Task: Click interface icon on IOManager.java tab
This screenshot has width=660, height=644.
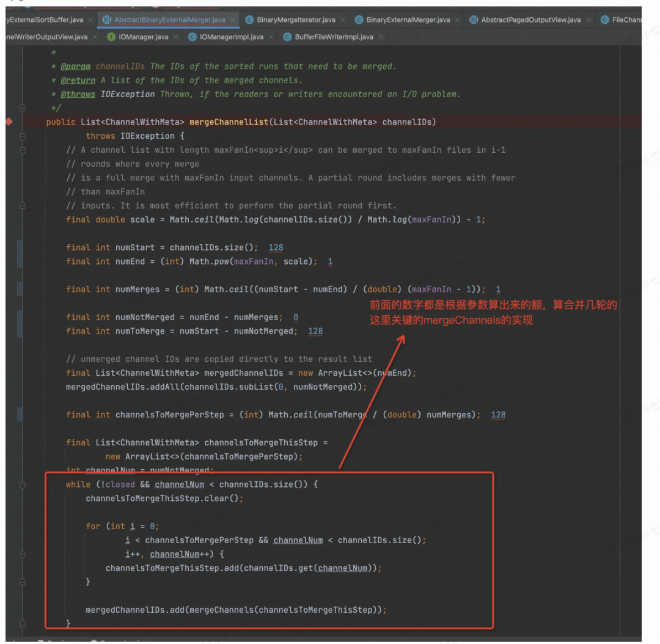Action: coord(111,37)
